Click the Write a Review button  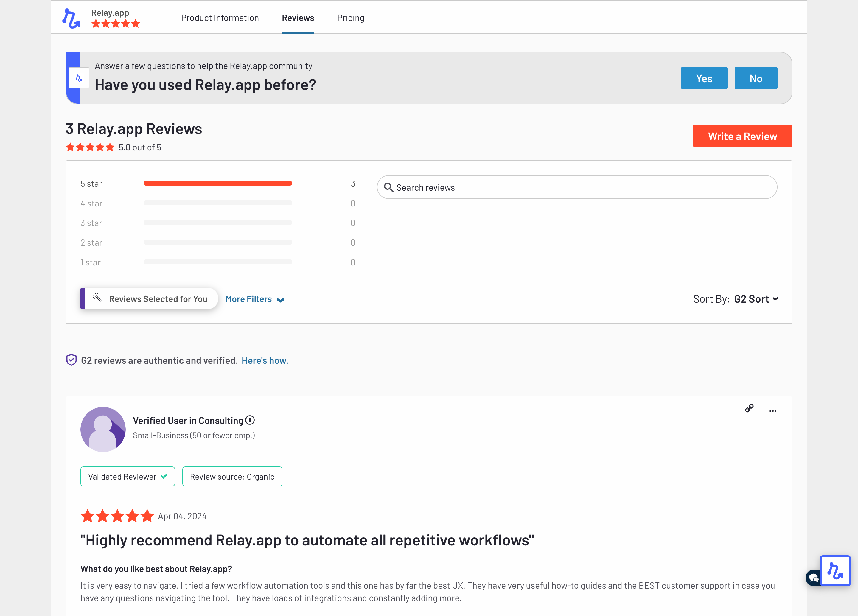coord(742,136)
